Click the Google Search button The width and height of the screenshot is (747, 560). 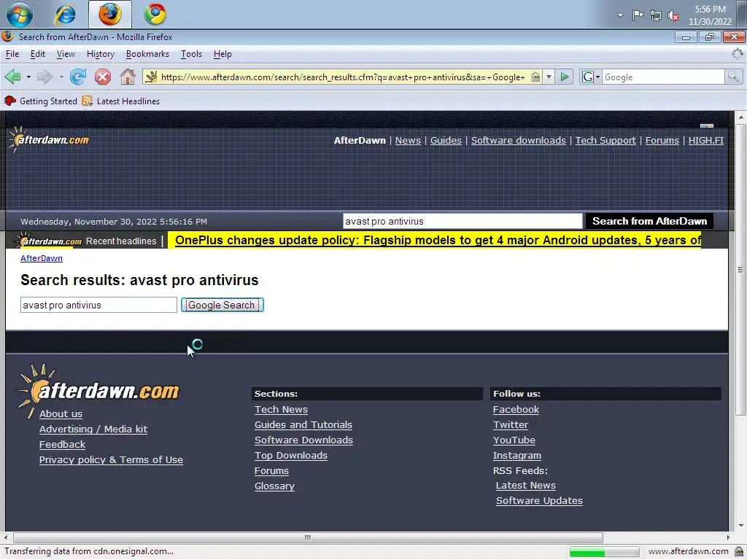[222, 305]
